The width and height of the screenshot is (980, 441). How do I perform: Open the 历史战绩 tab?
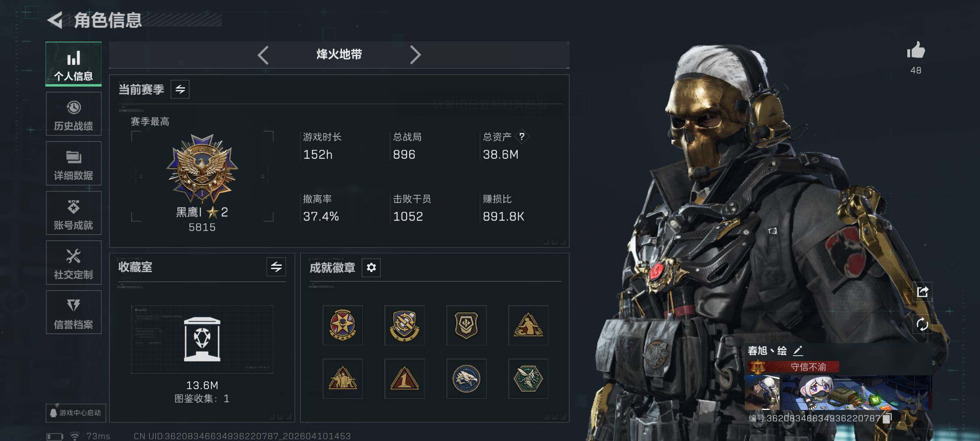coord(73,114)
